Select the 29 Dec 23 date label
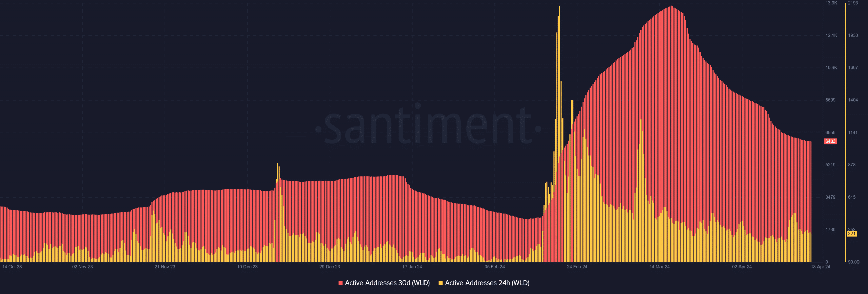868x294 pixels. (330, 267)
